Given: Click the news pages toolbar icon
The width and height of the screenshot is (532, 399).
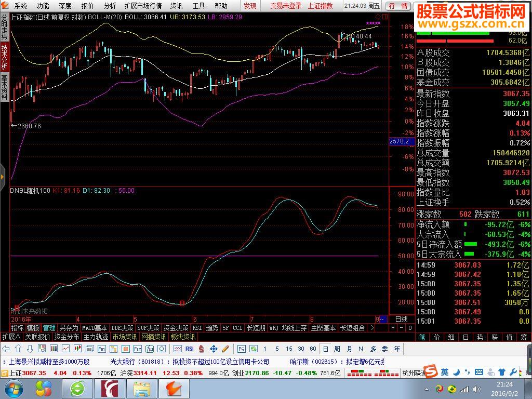Looking at the screenshot, I should [89, 349].
